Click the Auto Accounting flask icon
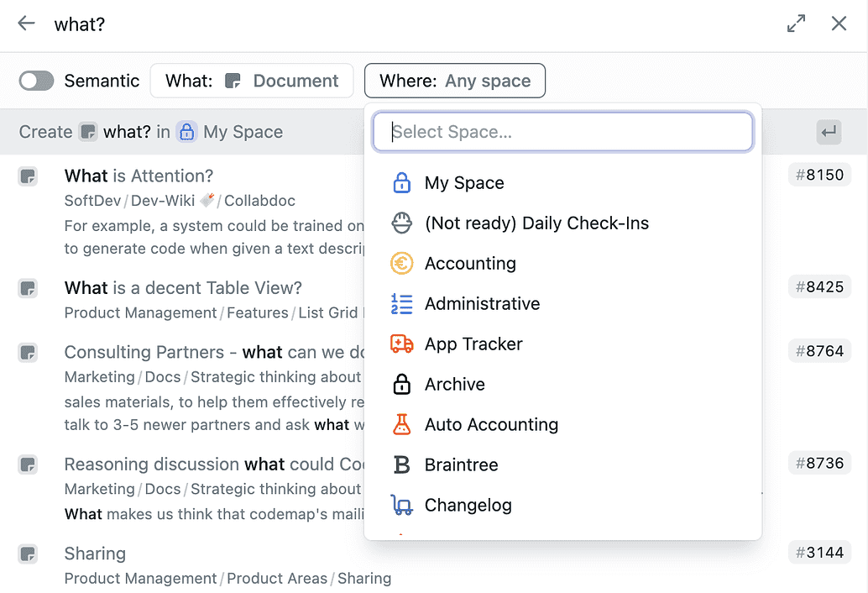This screenshot has width=868, height=593. pos(402,425)
